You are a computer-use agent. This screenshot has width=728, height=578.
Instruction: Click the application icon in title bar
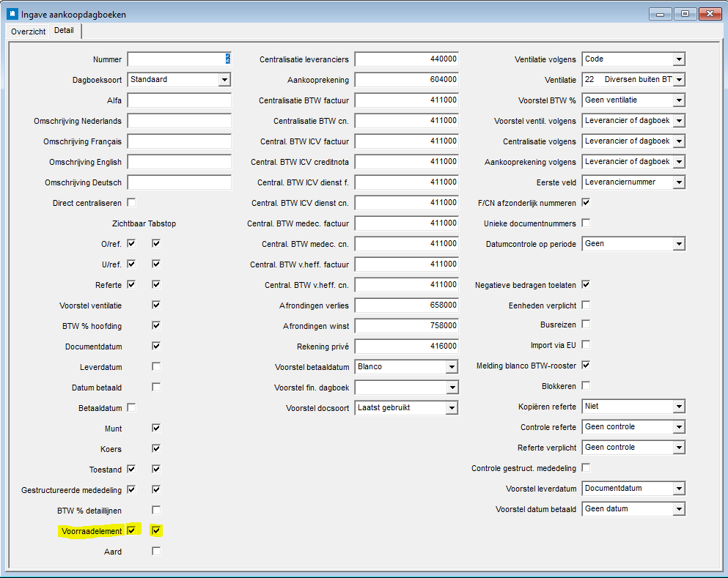tap(12, 14)
